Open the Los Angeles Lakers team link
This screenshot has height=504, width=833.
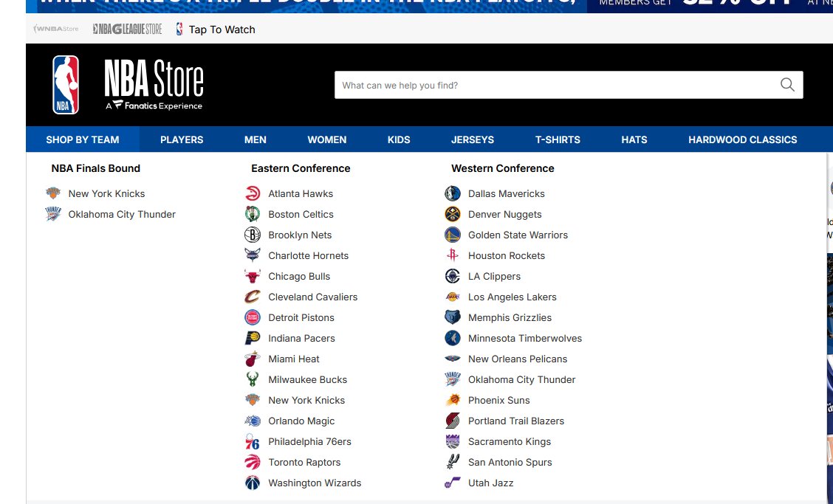coord(512,297)
